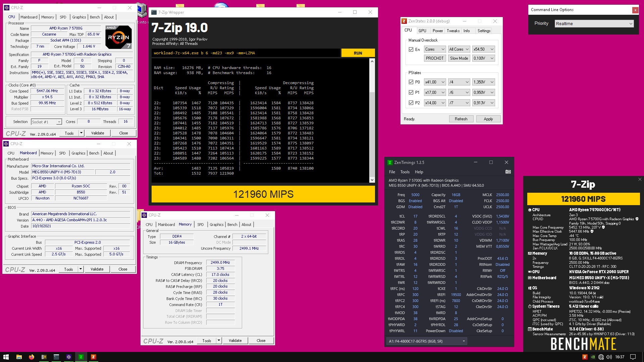Open the network status tray icon
644x362 pixels.
pyautogui.click(x=601, y=357)
